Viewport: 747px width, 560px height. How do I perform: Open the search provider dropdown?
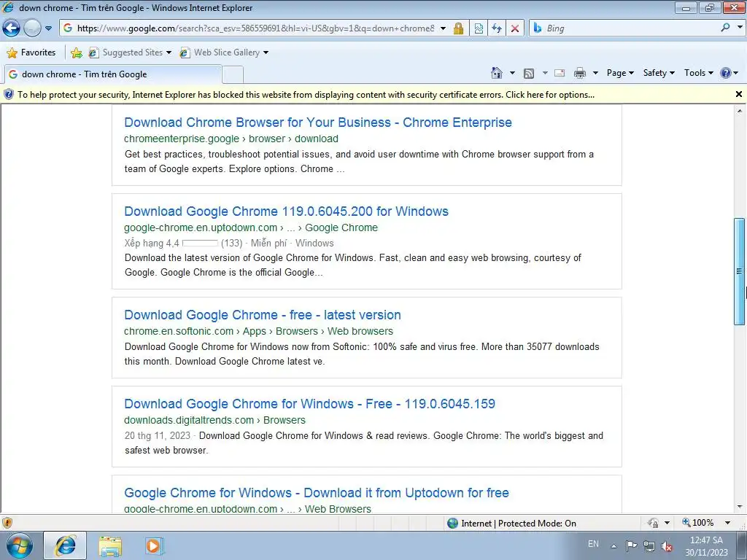740,28
